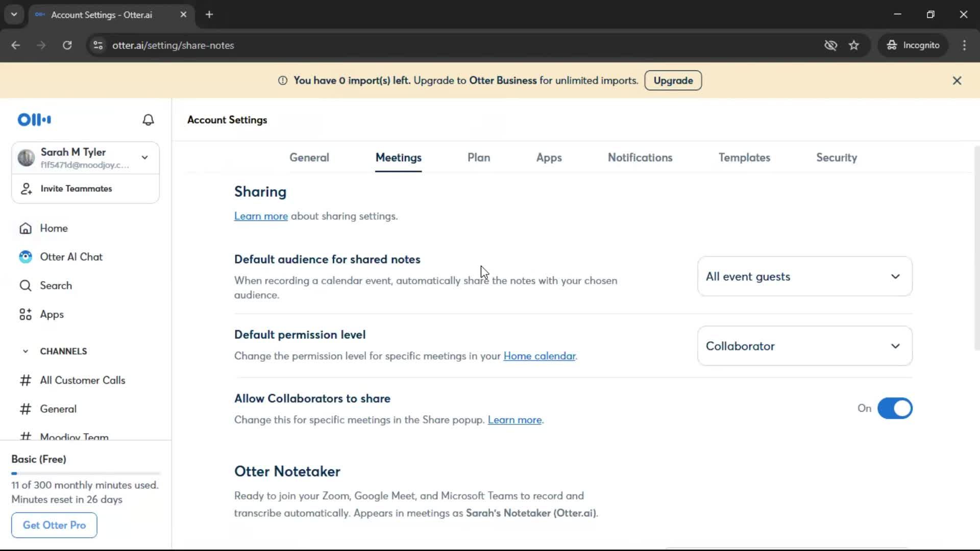980x551 pixels.
Task: Click the monthly minutes usage progress bar
Action: coord(86,473)
